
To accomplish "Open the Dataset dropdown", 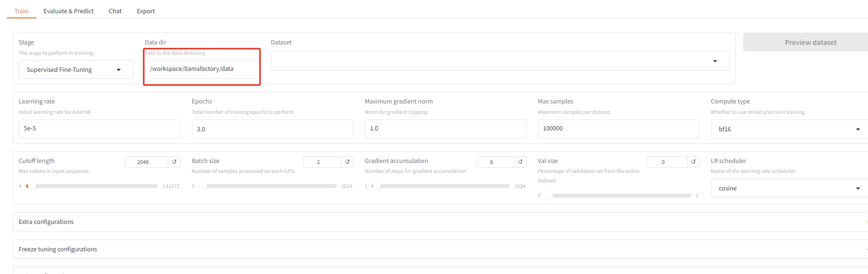I will click(x=499, y=61).
